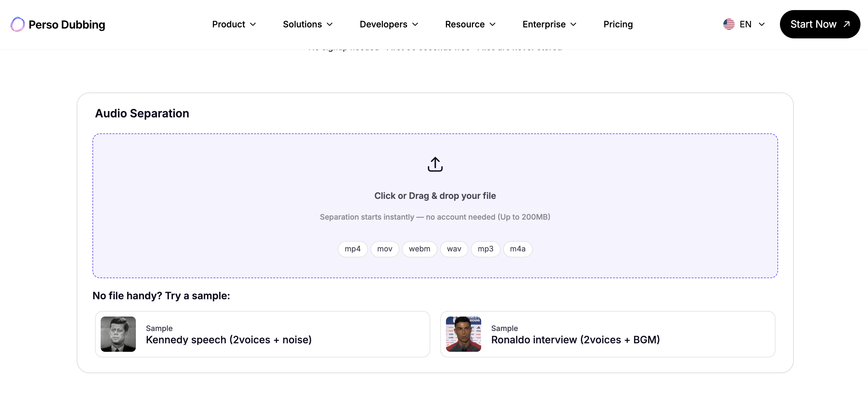Choose the Kennedy speech sample card
This screenshot has width=868, height=399.
[263, 334]
